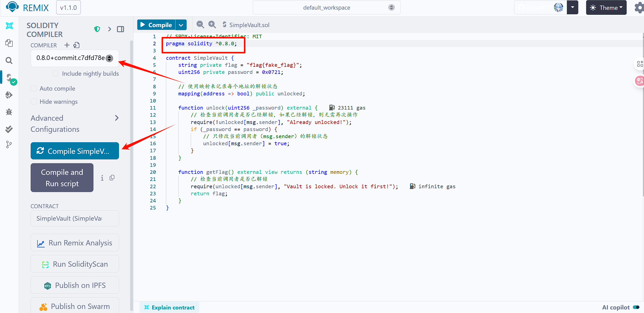Viewport: 644px width, 313px height.
Task: Open the Debugger bug icon
Action: click(x=9, y=112)
